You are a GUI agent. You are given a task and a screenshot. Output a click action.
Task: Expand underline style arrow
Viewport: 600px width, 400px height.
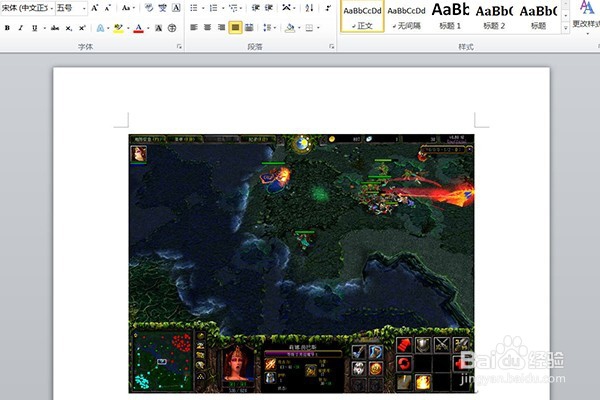click(x=44, y=28)
